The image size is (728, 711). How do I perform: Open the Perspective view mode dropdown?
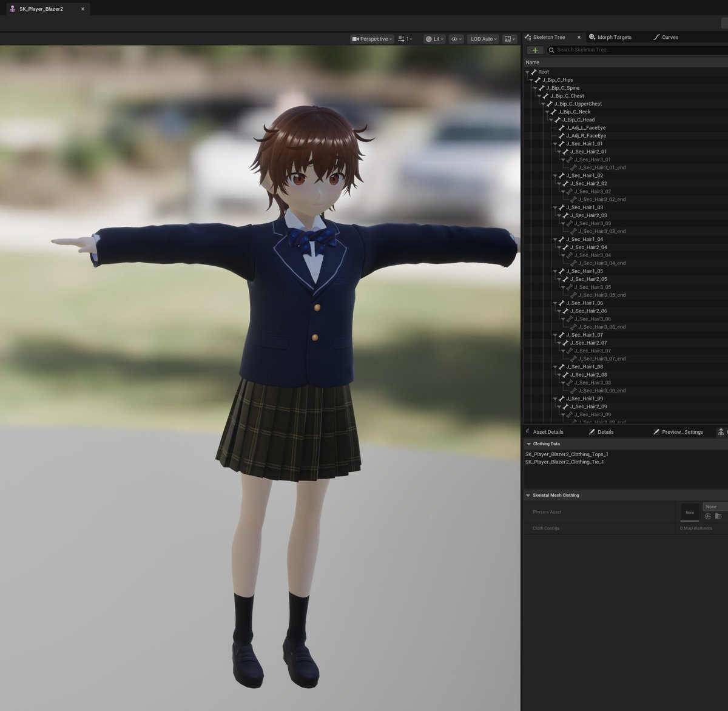click(372, 39)
